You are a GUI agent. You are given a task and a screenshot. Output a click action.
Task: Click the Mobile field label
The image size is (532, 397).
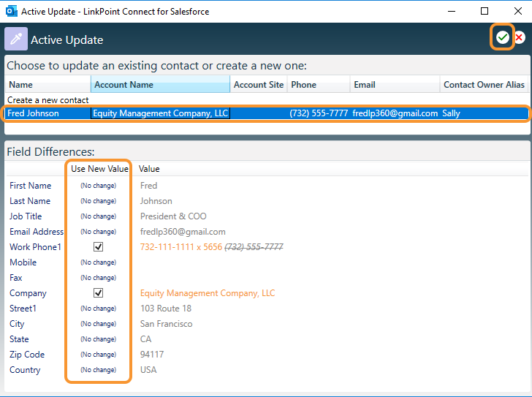point(23,262)
